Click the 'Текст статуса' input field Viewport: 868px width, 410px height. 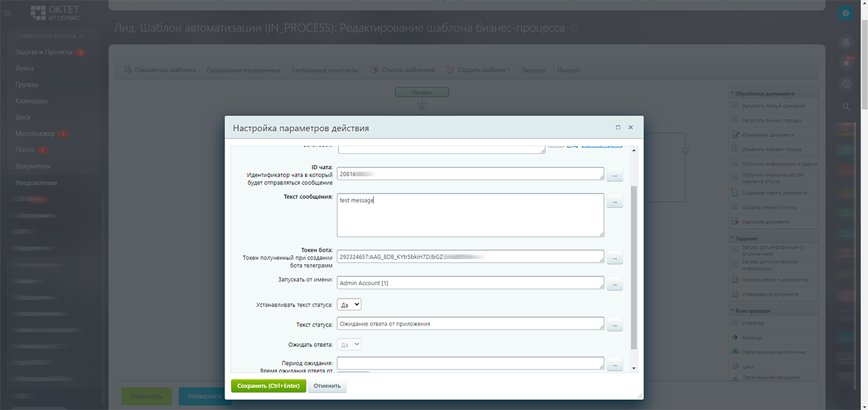click(470, 324)
